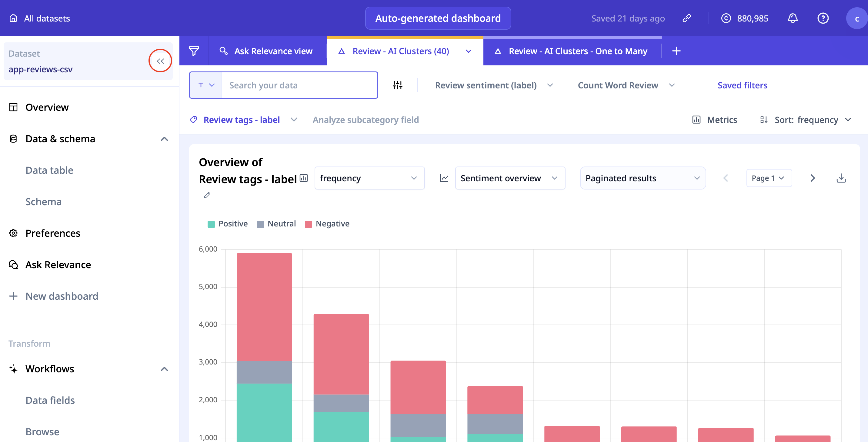Click the Metrics button

(715, 120)
